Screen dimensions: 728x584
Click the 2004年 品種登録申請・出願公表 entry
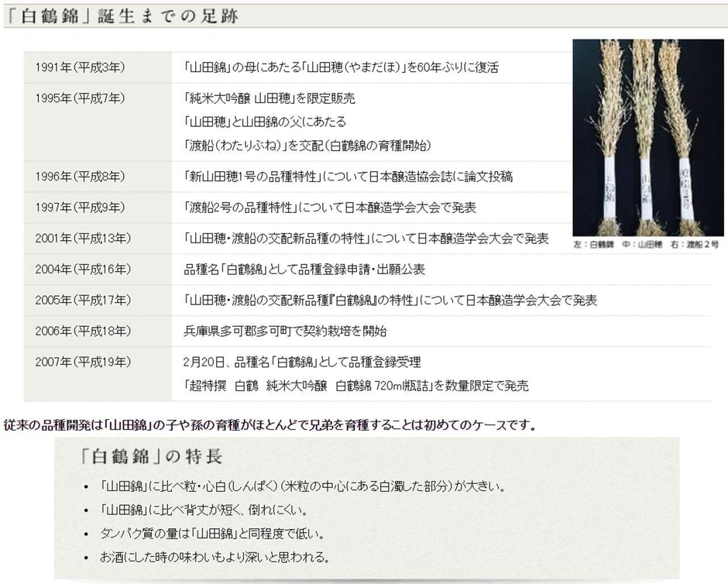304,270
